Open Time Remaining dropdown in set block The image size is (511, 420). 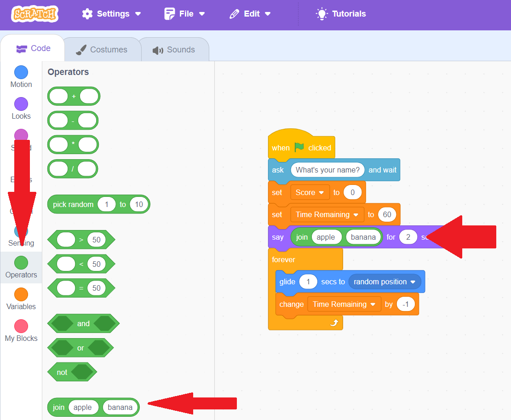click(x=327, y=215)
